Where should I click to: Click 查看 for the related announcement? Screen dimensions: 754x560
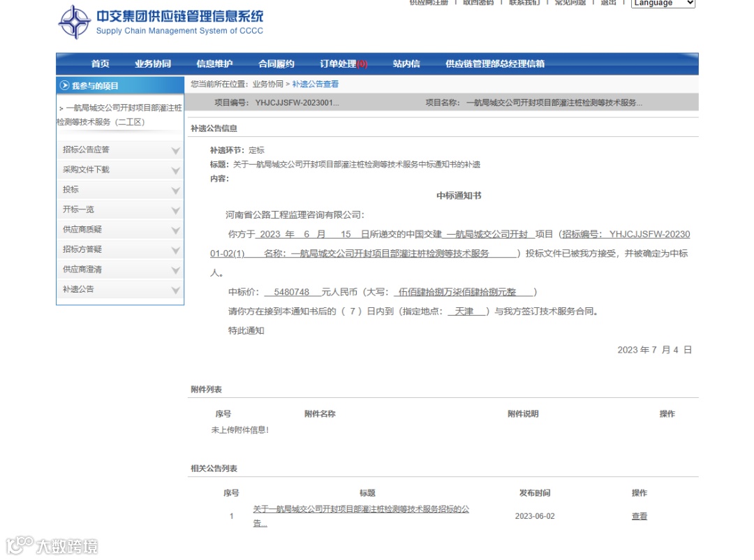pyautogui.click(x=639, y=516)
